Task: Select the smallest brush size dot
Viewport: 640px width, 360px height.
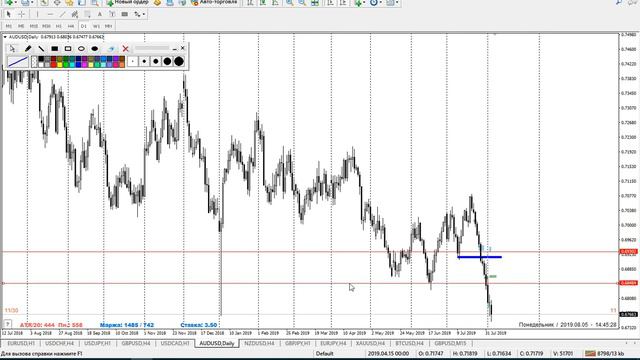Action: coord(133,62)
